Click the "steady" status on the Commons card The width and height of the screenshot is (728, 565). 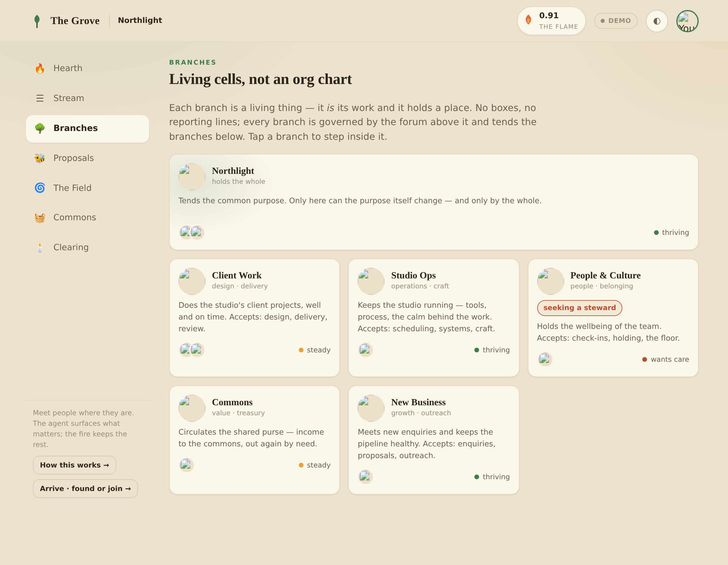315,465
